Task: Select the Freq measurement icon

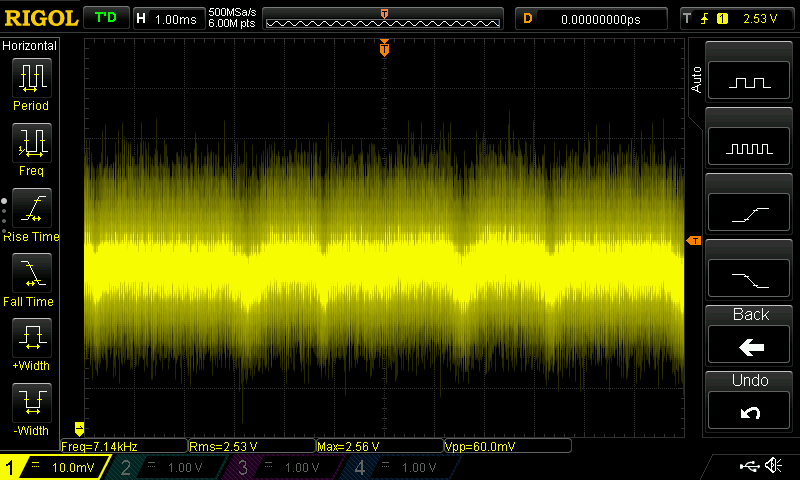Action: pos(32,142)
